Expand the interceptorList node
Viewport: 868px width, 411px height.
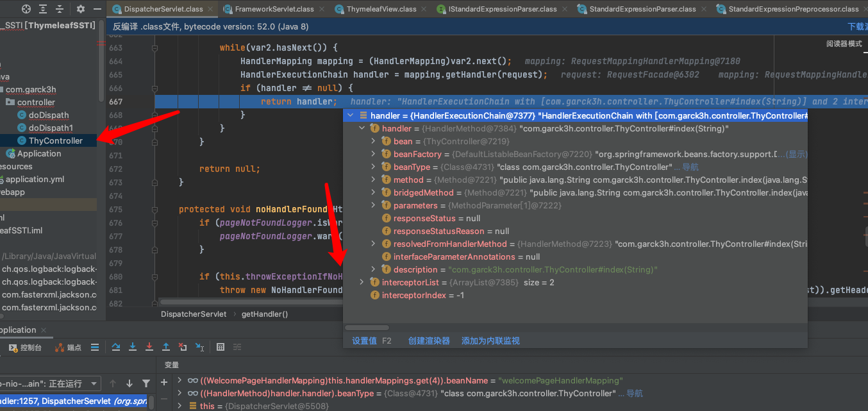362,282
